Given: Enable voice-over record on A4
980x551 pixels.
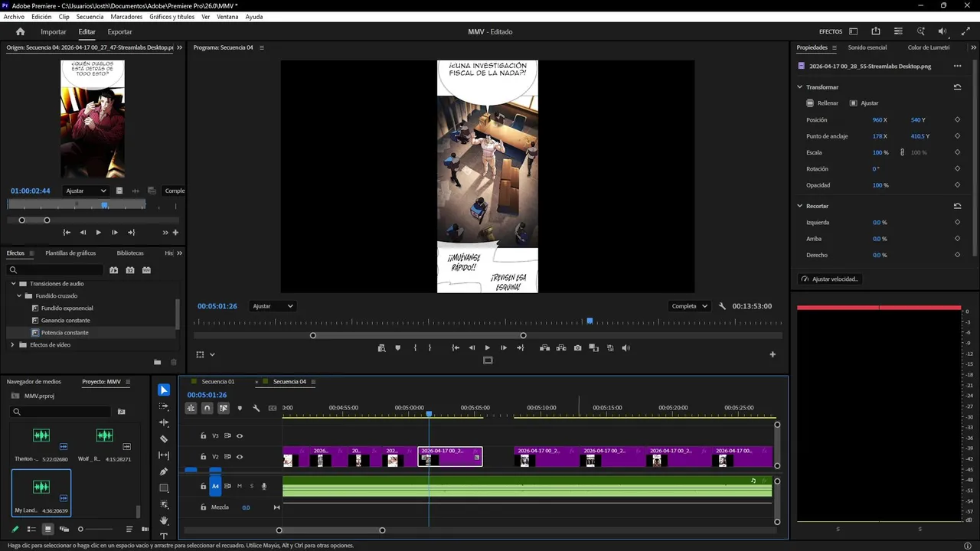Looking at the screenshot, I should [264, 486].
